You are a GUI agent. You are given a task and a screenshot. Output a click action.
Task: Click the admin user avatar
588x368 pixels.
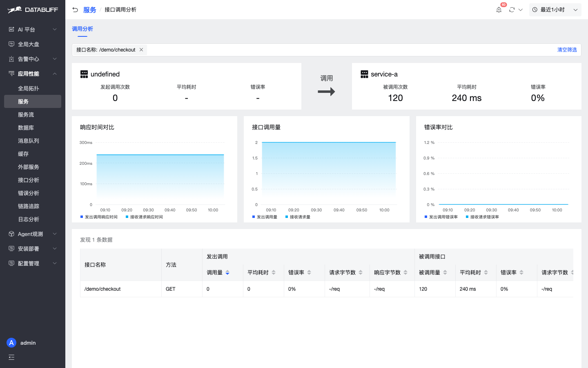[11, 343]
